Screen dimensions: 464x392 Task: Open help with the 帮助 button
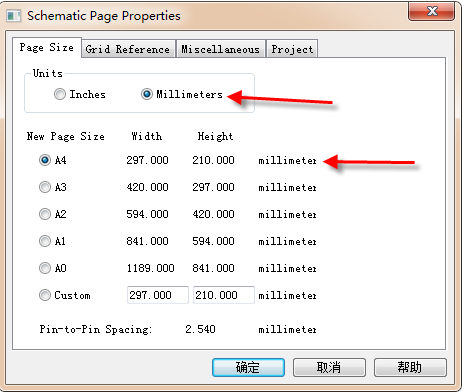(x=410, y=367)
